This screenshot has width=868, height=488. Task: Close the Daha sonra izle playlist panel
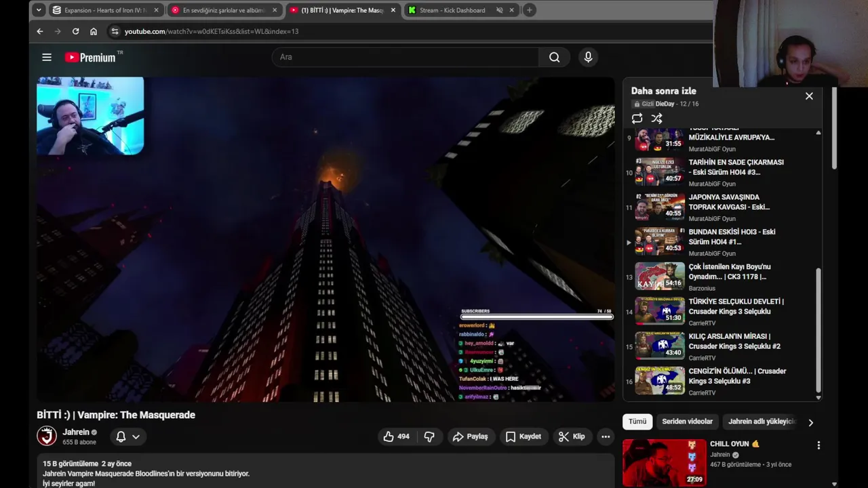(x=809, y=96)
